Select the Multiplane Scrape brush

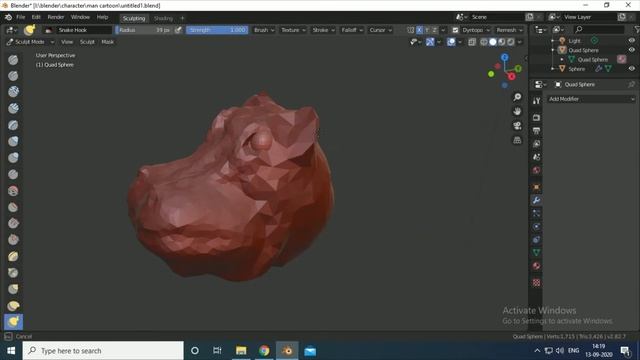(13, 256)
